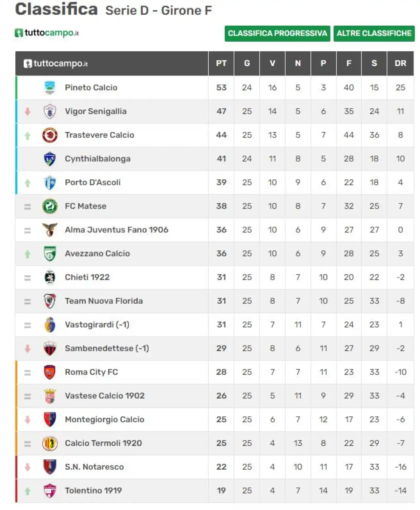420x510 pixels.
Task: Click the Calcio Termoli 1920 striped badge
Action: (50, 443)
